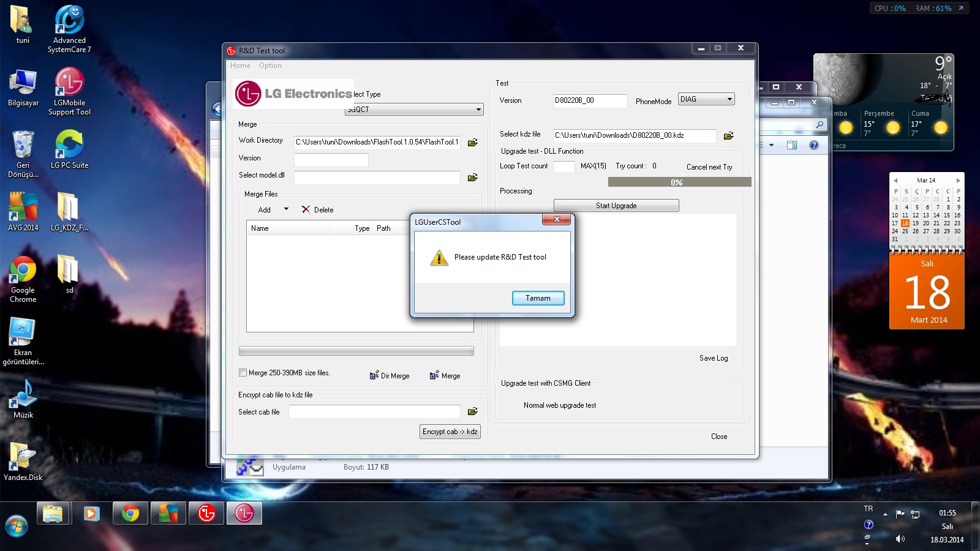Click the Select model.dll input field

(x=377, y=178)
